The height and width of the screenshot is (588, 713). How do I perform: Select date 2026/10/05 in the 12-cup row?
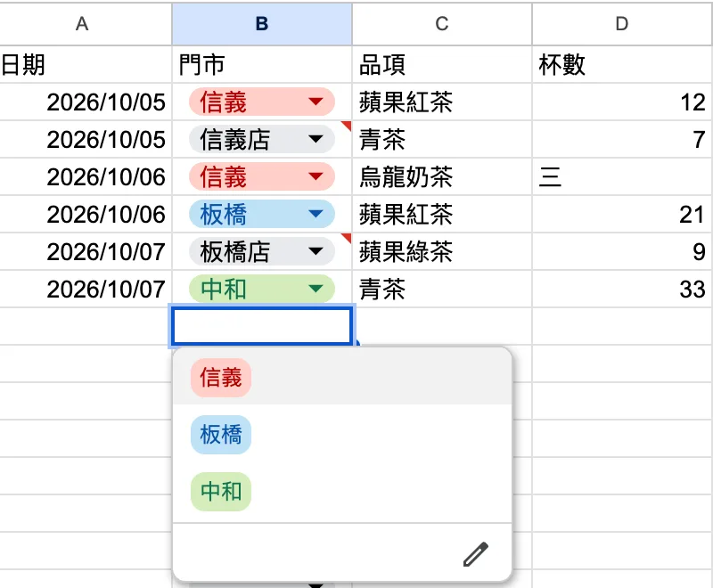[x=86, y=102]
